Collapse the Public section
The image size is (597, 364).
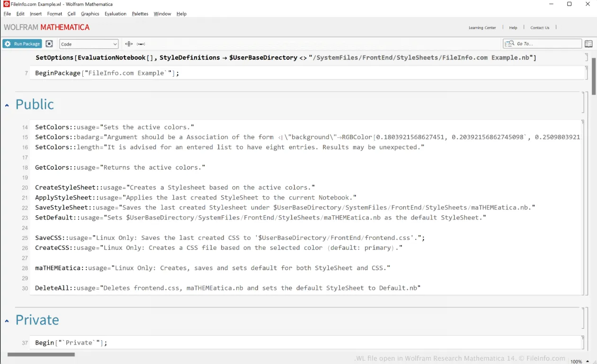(7, 105)
